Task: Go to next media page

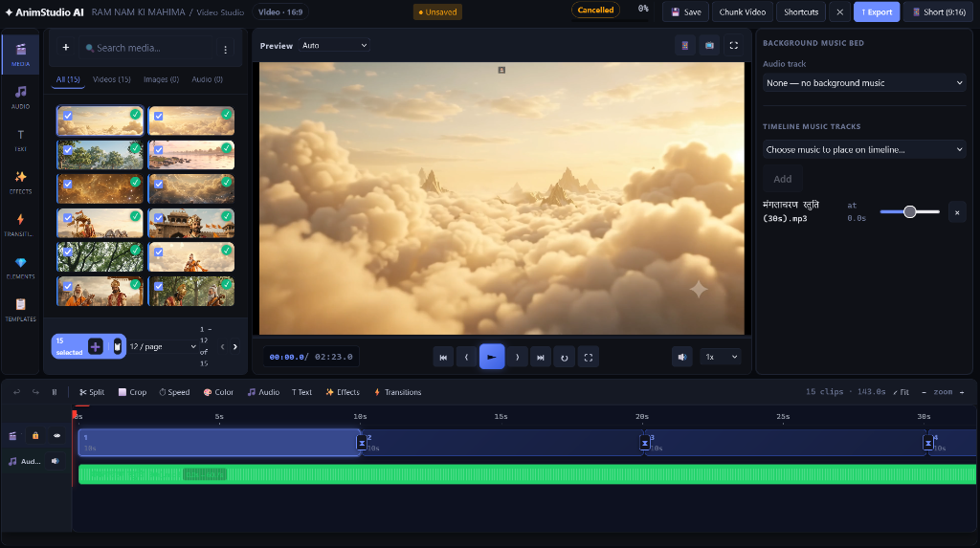Action: [235, 347]
